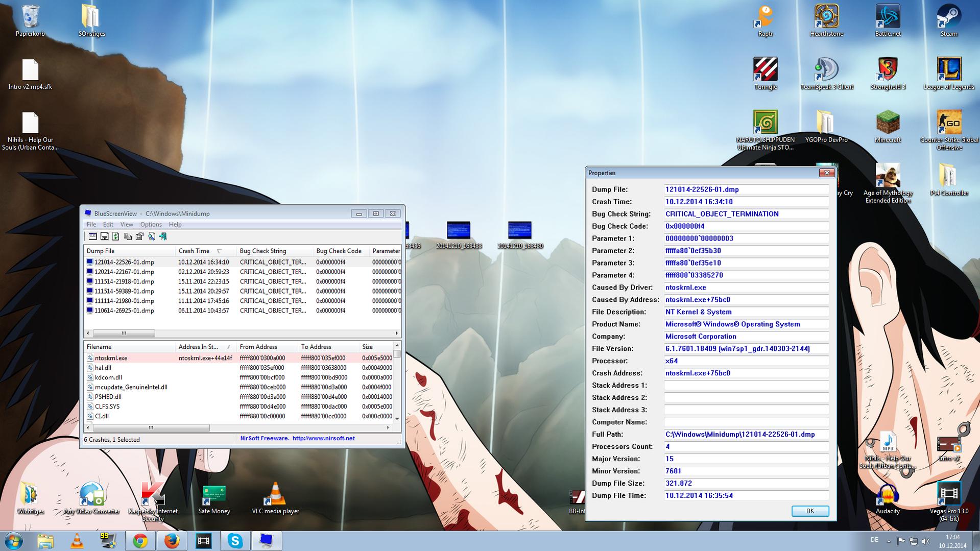Open Skype from the taskbar
Viewport: 980px width, 551px height.
(x=235, y=541)
